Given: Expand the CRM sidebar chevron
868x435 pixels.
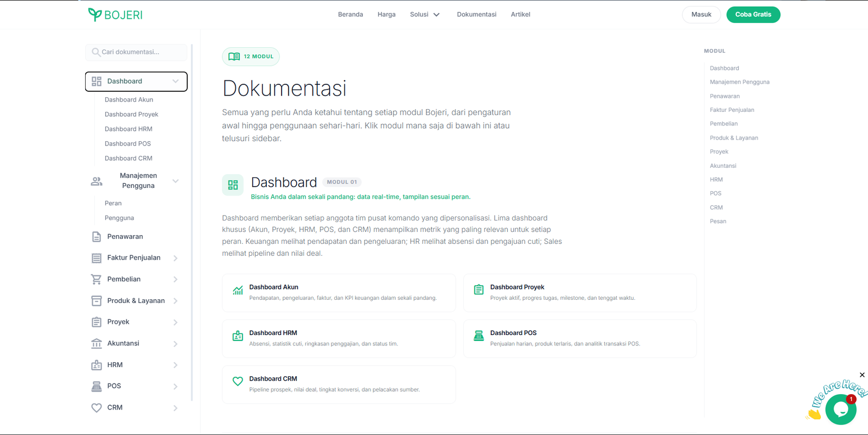Looking at the screenshot, I should (x=176, y=408).
